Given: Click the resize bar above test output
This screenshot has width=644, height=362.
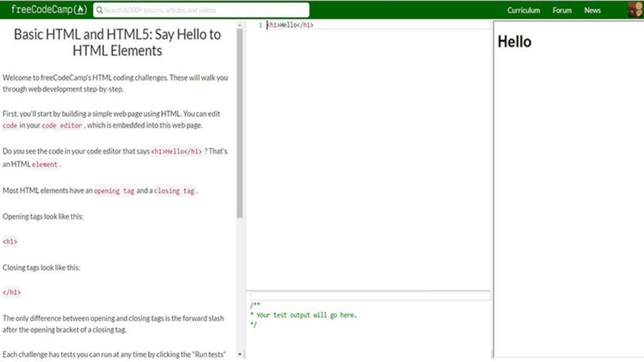Looking at the screenshot, I should point(369,291).
